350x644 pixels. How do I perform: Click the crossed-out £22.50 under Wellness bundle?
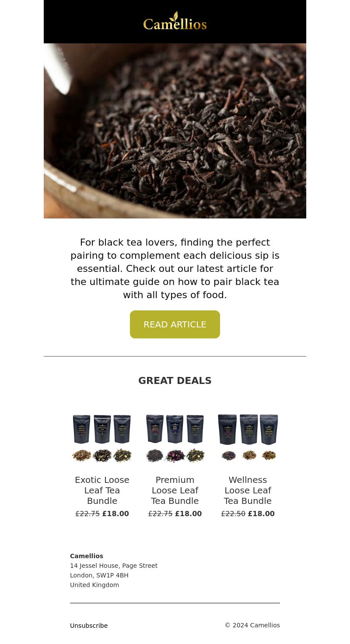click(x=233, y=514)
